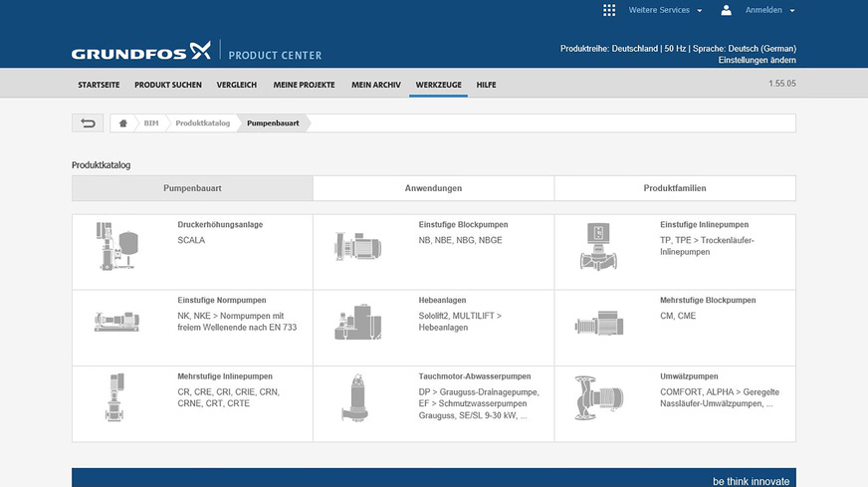
Task: Click the user account icon
Action: [726, 10]
